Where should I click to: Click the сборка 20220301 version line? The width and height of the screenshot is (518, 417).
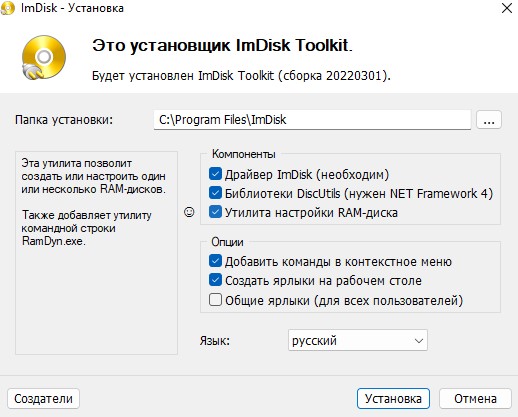241,76
